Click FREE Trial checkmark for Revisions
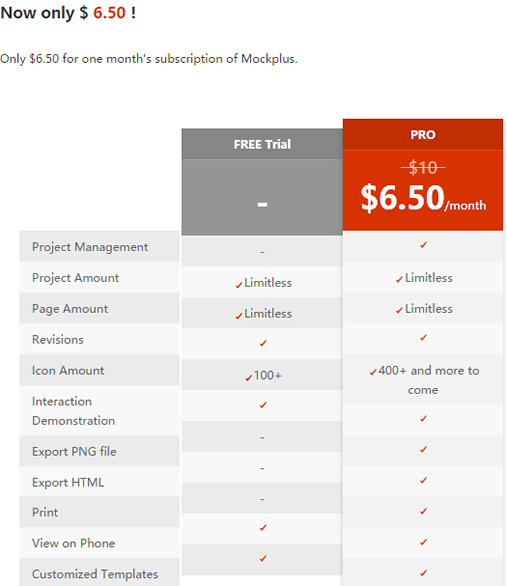The image size is (507, 586). coord(263,343)
